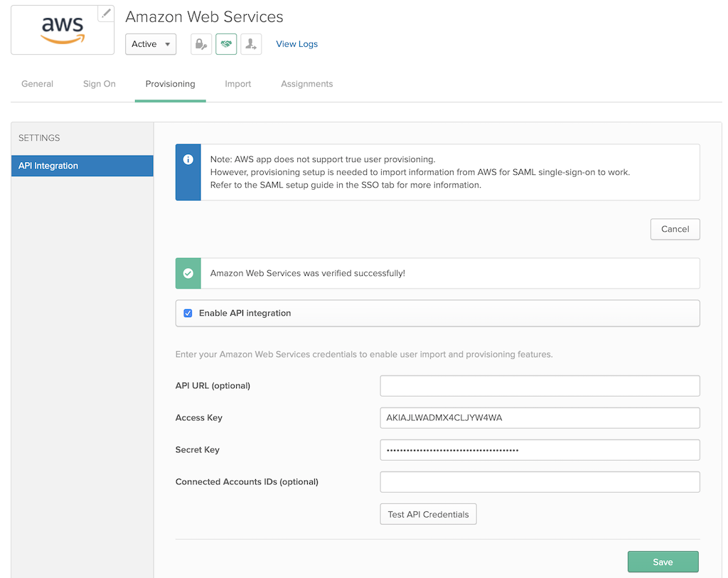Select API Integration in settings sidebar
728x578 pixels.
click(x=82, y=166)
